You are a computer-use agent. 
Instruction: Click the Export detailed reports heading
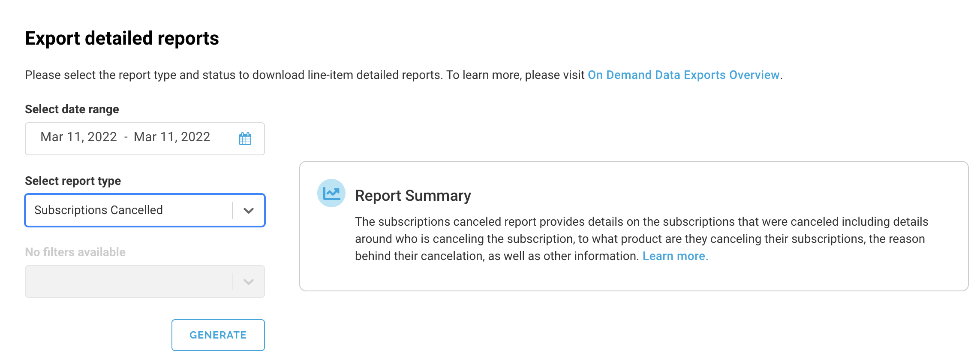pos(122,38)
